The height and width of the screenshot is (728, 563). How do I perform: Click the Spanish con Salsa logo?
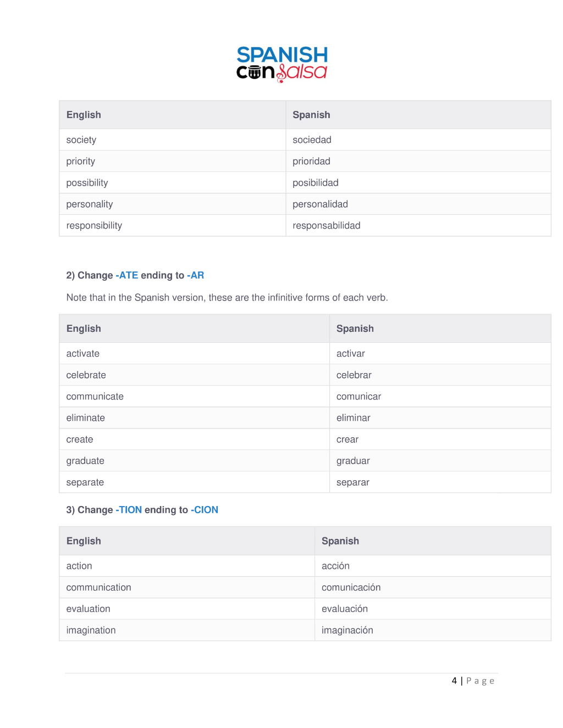(282, 64)
